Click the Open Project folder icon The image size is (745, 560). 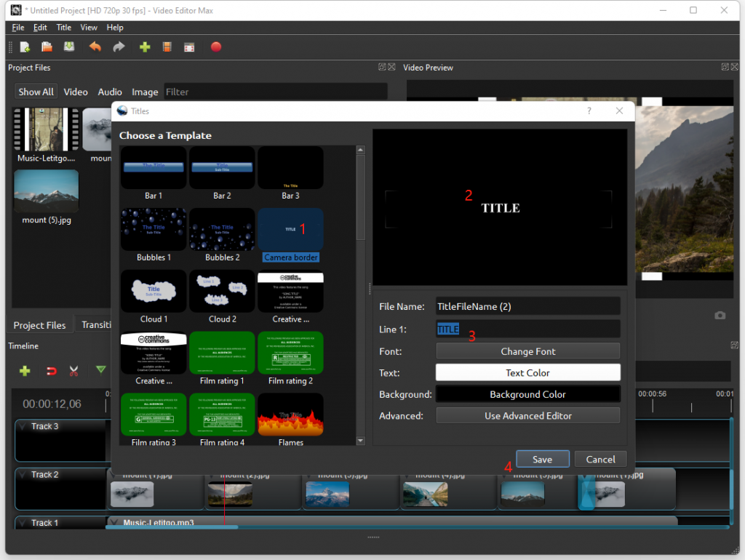pos(47,47)
